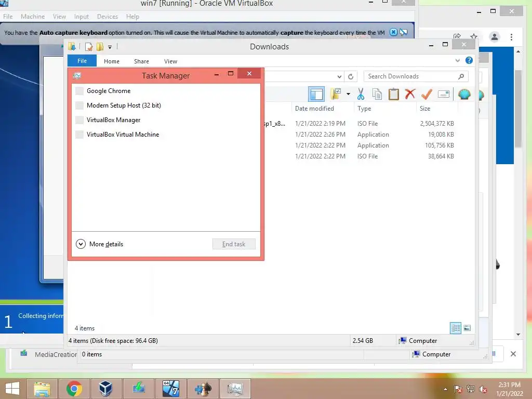This screenshot has height=399, width=532.
Task: Open the File tab in Downloads
Action: (x=82, y=61)
